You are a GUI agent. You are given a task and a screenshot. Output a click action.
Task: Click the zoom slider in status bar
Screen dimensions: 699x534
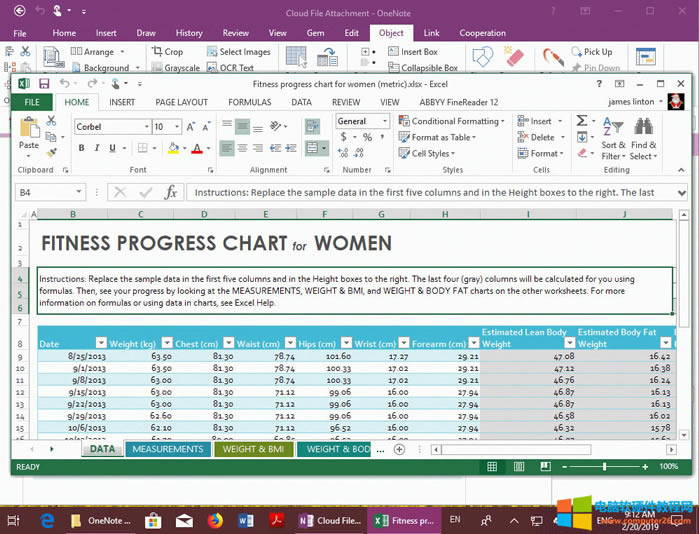604,467
